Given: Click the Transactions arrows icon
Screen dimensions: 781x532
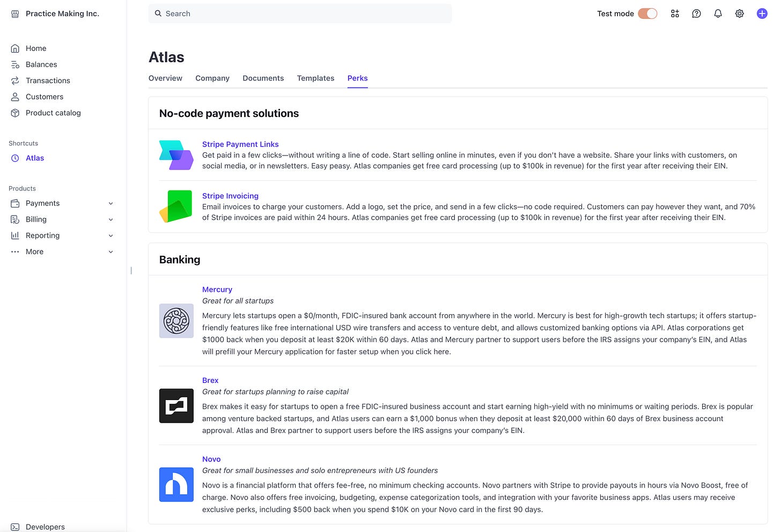Looking at the screenshot, I should pos(15,80).
